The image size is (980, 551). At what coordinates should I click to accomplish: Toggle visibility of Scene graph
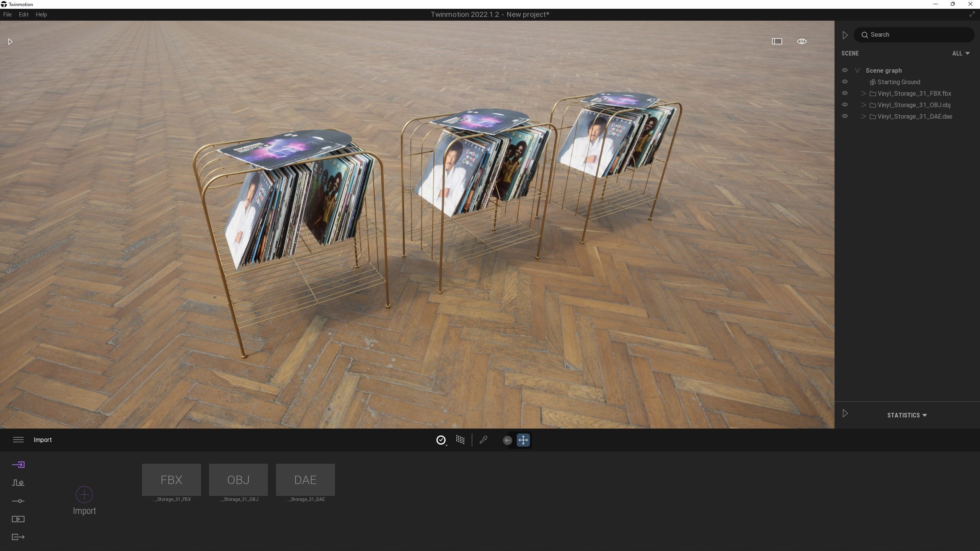click(844, 70)
